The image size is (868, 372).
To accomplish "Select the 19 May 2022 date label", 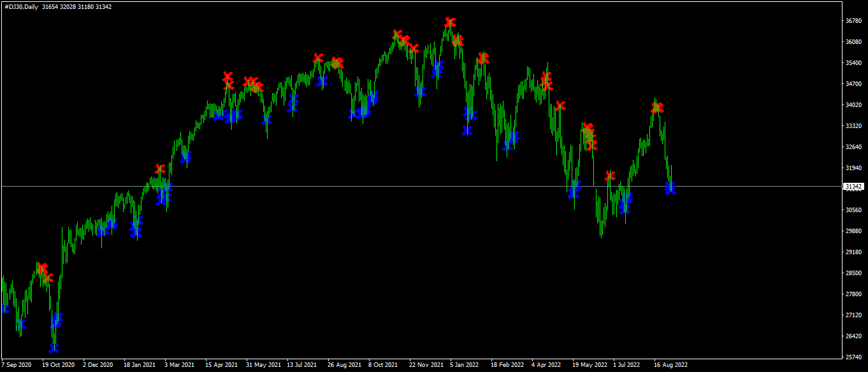I will 590,365.
